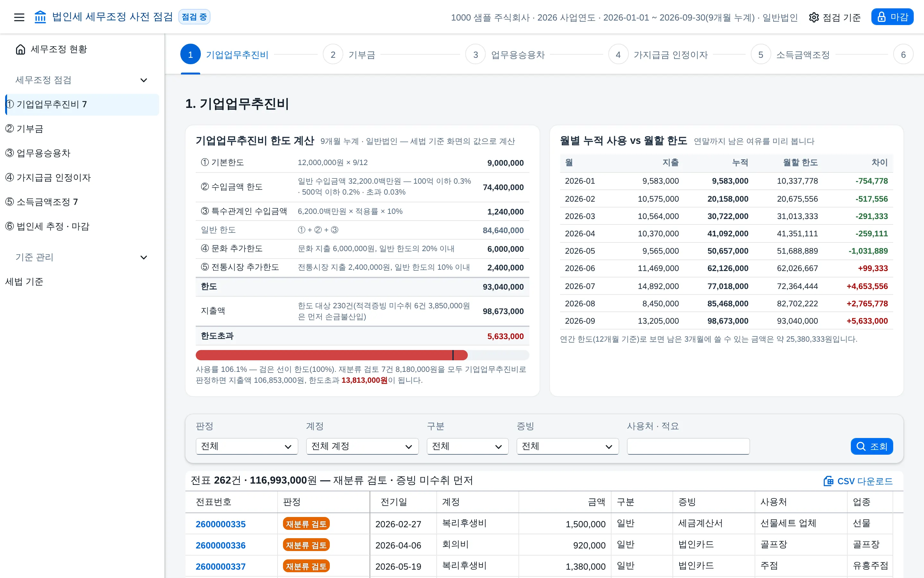The width and height of the screenshot is (924, 578).
Task: Open 세법 기준 in the sidebar
Action: point(82,282)
